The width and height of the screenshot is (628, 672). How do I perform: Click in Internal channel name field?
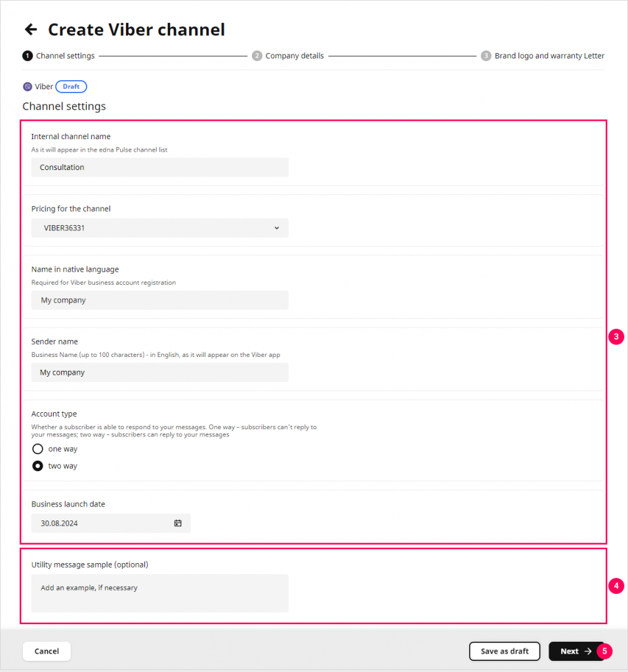159,167
